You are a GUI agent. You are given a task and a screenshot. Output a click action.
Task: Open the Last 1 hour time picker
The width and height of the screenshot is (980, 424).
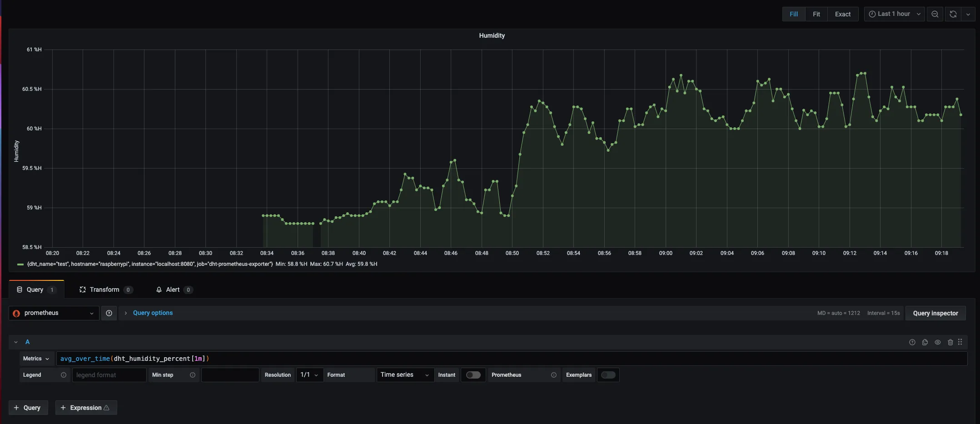(894, 14)
